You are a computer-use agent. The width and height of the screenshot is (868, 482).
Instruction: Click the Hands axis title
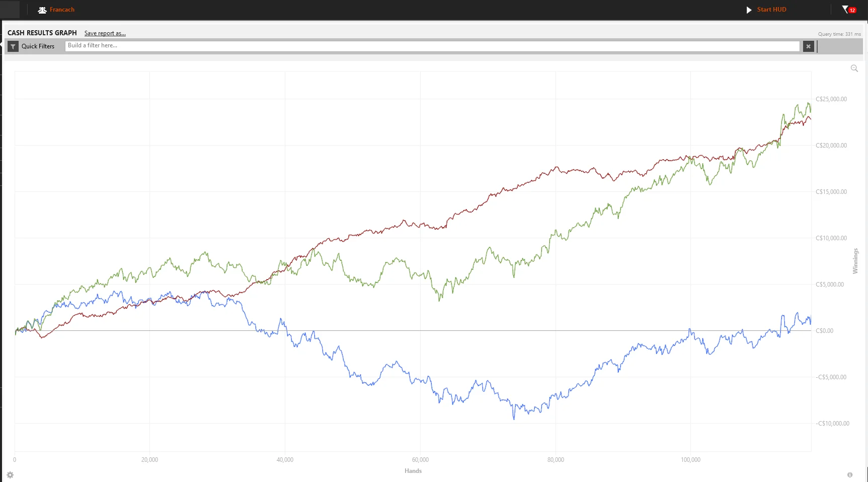[413, 471]
